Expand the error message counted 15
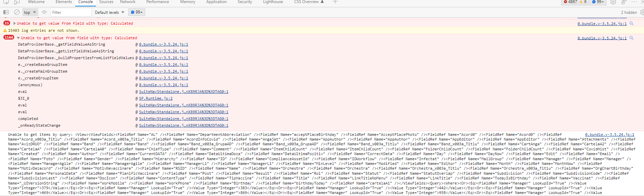 click(x=15, y=23)
